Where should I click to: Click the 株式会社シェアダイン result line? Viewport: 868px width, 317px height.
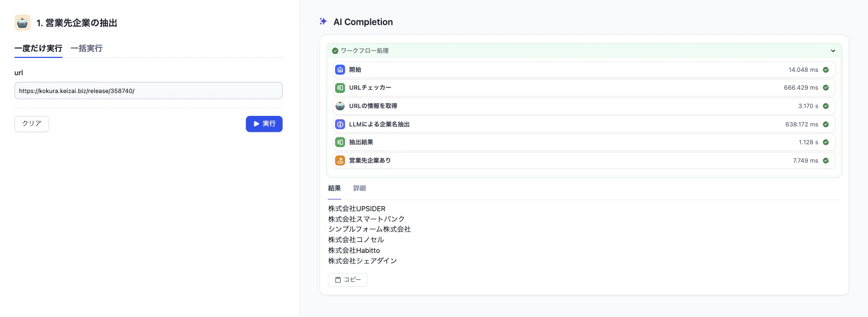coord(363,261)
